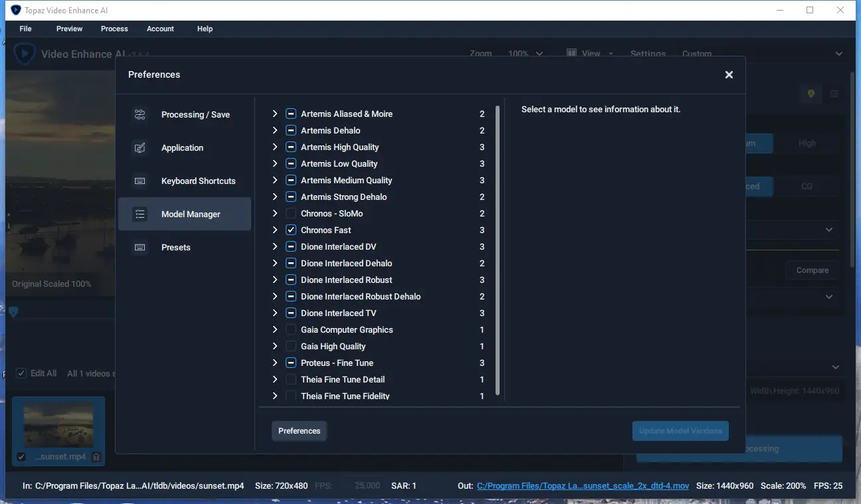
Task: Click the Application edit icon in sidebar
Action: pyautogui.click(x=140, y=147)
